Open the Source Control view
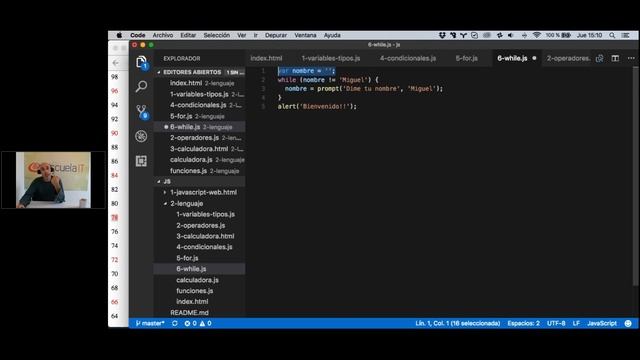The image size is (640, 360). click(142, 111)
